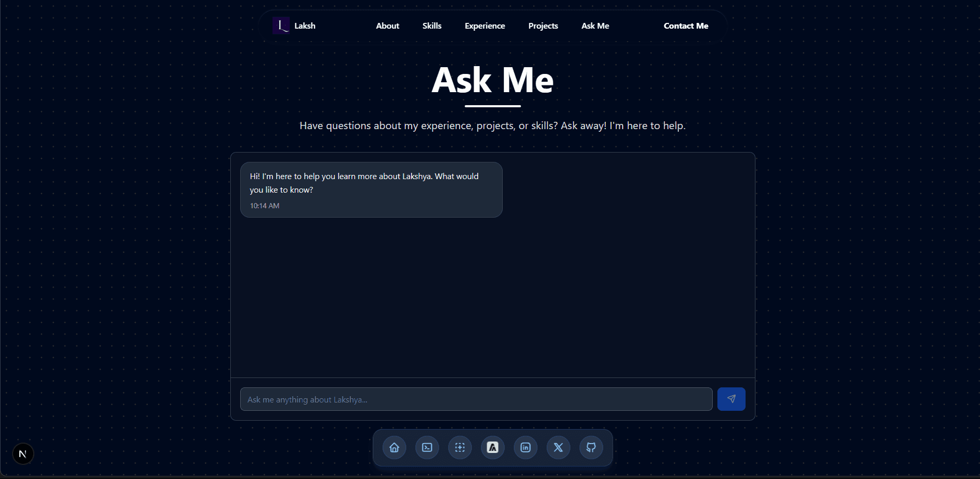Viewport: 980px width, 479px height.
Task: Open the terminal icon in the dock
Action: point(427,448)
